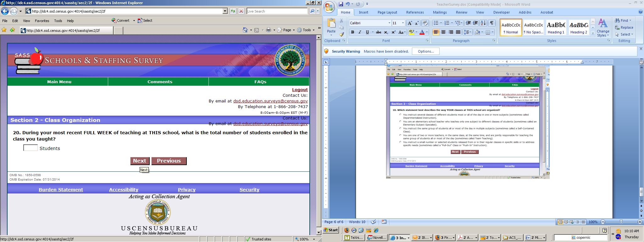Open the Change Styles dropdown
644x242 pixels.
tap(603, 28)
